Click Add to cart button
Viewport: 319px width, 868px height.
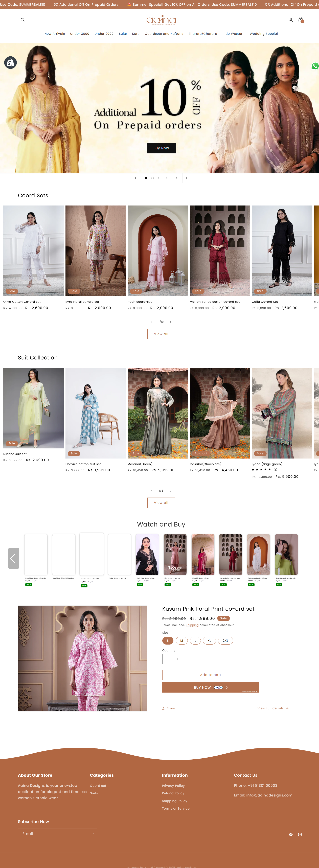(211, 675)
